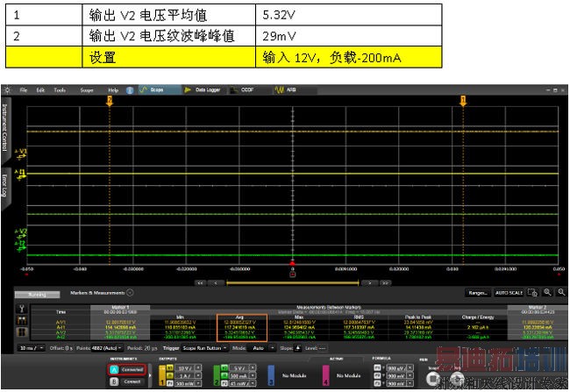570x392 pixels.
Task: Step right with > scroll button
Action: pos(369,282)
